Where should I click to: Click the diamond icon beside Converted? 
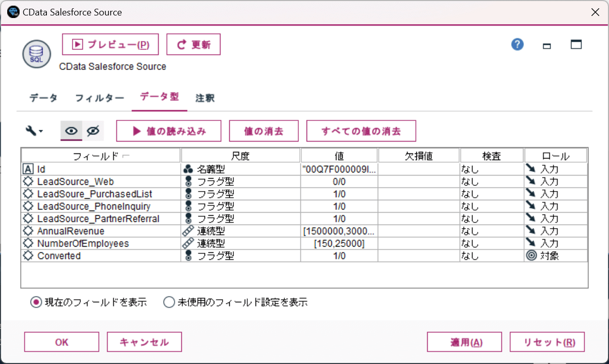(28, 256)
